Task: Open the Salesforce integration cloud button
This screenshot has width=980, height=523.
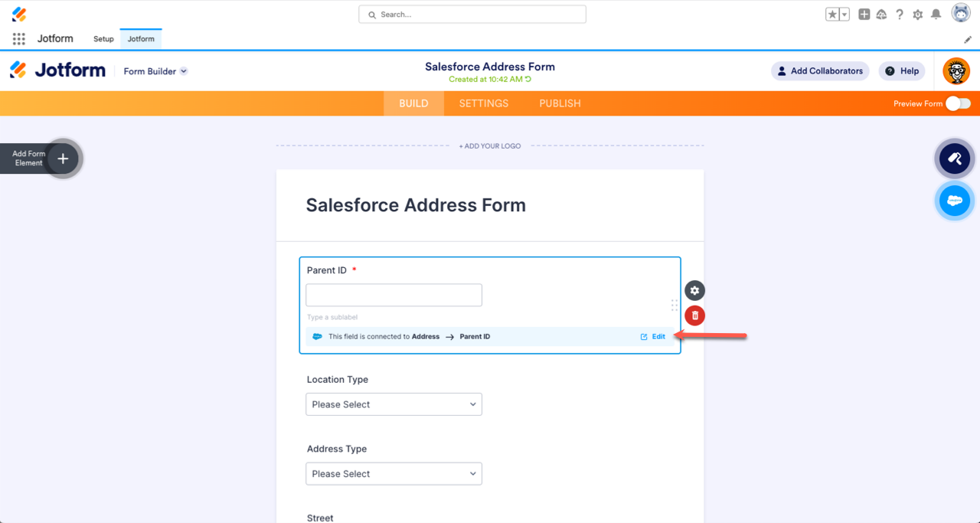Action: 954,201
